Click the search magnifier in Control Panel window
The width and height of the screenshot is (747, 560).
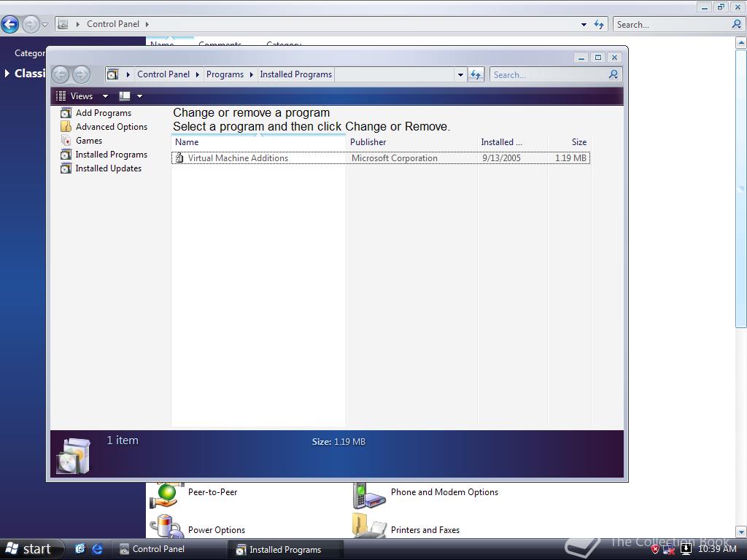tap(737, 24)
